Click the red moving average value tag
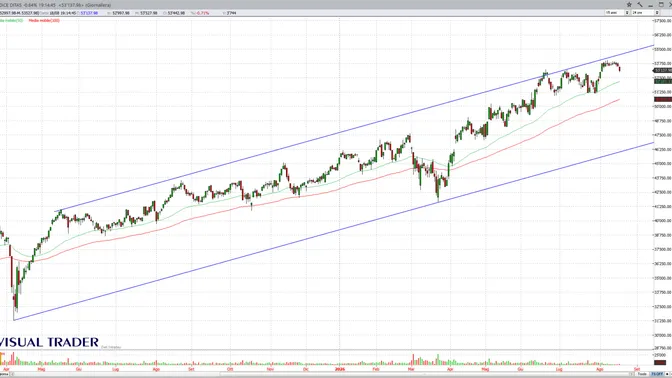The image size is (672, 378). click(x=663, y=99)
